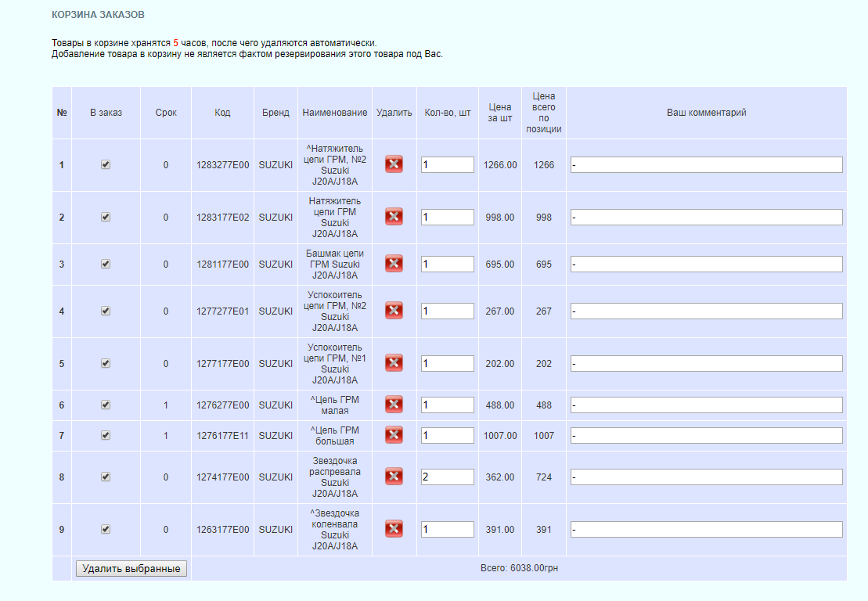This screenshot has width=868, height=601.
Task: Edit quantity of item 1283277E00
Action: point(447,164)
